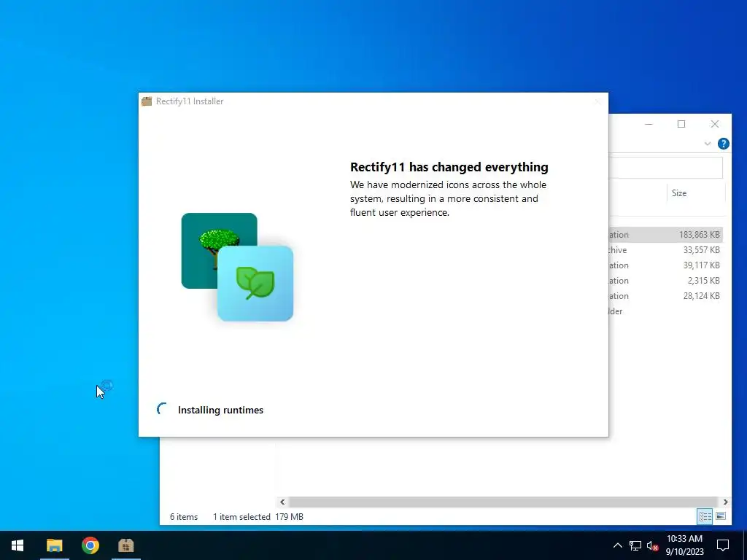
Task: Click the Installing runtimes status text
Action: pos(220,410)
